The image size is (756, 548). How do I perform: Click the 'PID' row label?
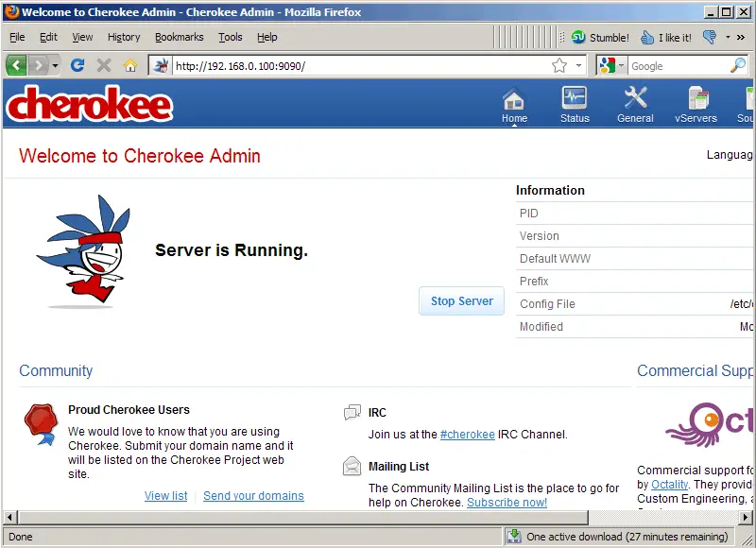coord(529,213)
